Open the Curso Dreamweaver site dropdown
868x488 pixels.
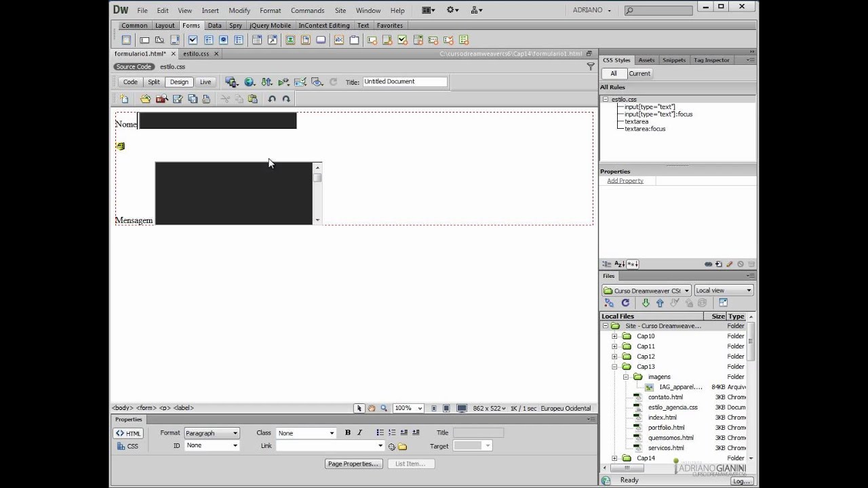pos(646,290)
